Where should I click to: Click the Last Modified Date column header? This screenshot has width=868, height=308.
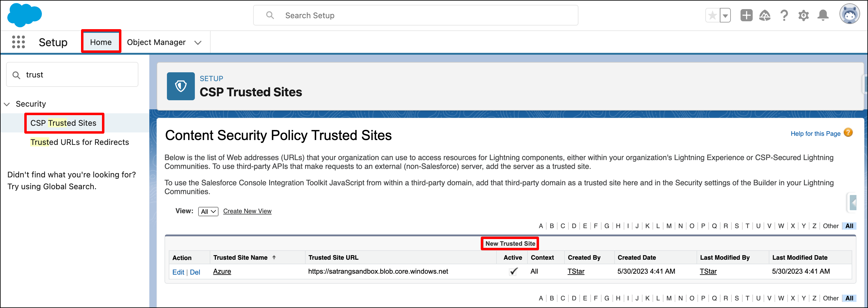799,257
